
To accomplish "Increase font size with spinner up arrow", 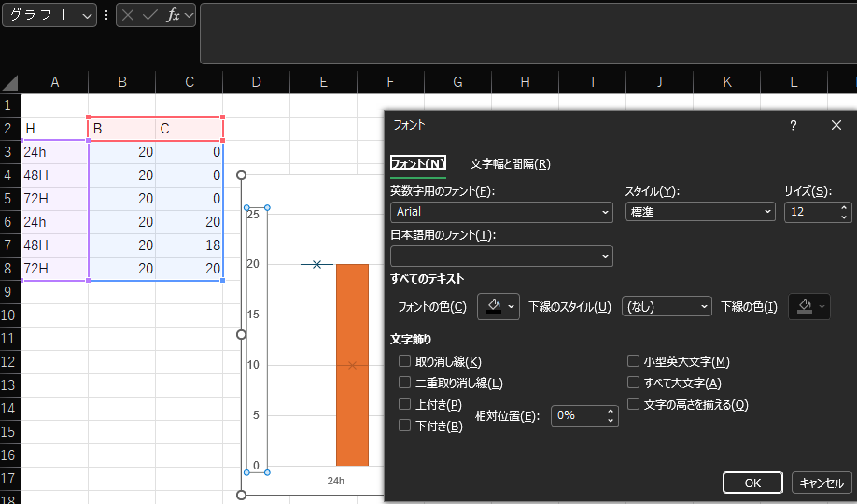I will point(844,208).
